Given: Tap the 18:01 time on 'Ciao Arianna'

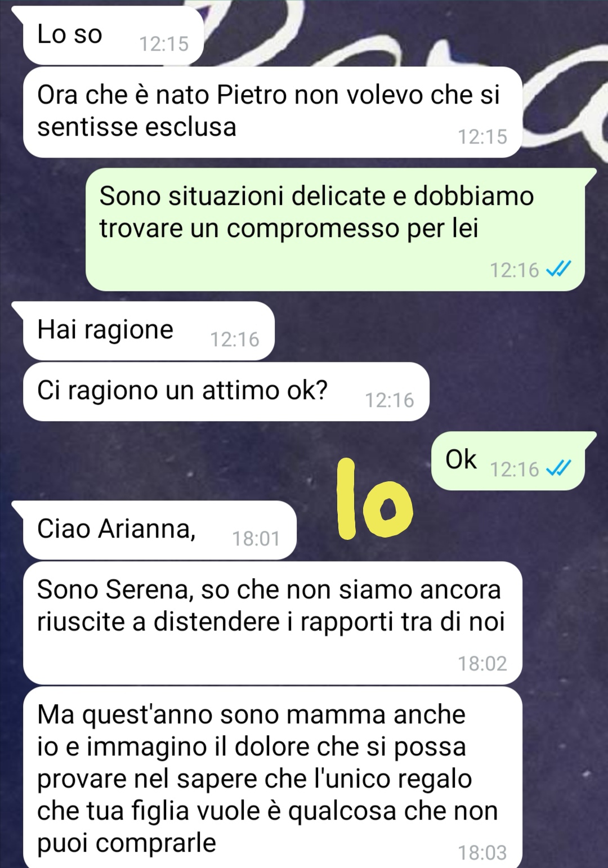Looking at the screenshot, I should click(x=256, y=539).
